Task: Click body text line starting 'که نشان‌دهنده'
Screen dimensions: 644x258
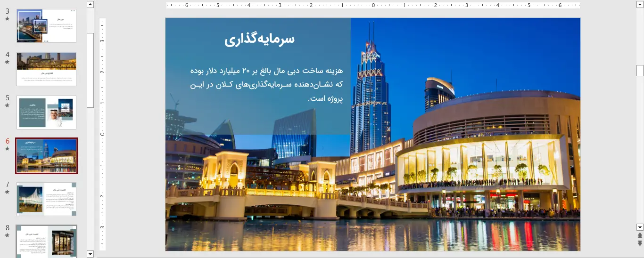Action: coord(267,85)
